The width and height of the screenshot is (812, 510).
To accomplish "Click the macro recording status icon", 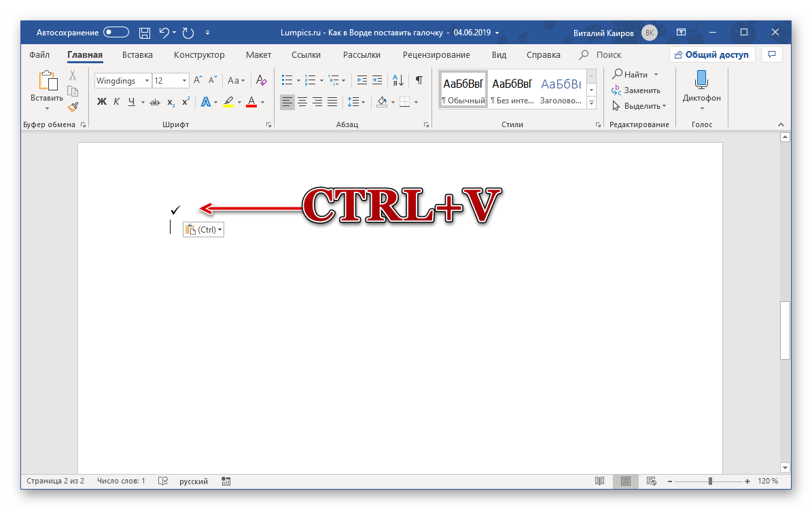I will point(226,481).
